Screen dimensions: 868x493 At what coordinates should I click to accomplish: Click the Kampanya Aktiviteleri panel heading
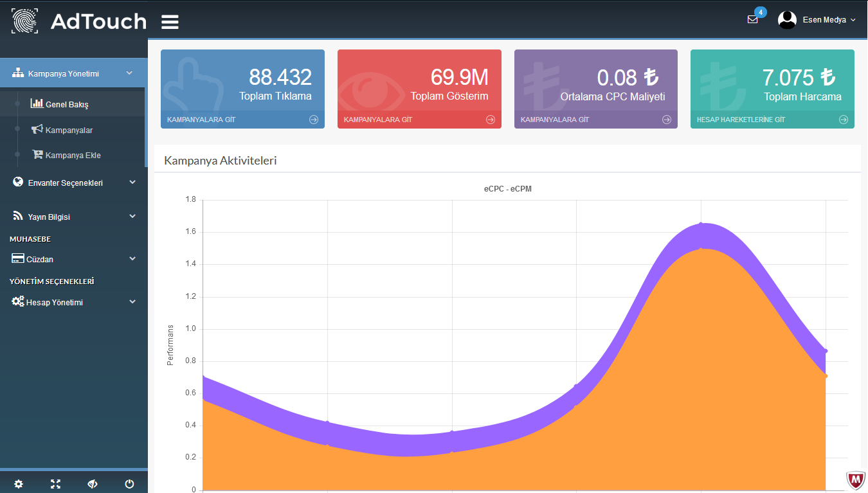[221, 161]
